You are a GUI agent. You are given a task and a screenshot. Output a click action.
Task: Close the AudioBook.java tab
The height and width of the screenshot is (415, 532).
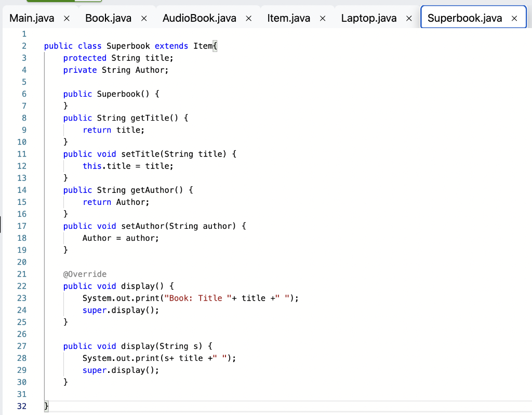pos(248,17)
